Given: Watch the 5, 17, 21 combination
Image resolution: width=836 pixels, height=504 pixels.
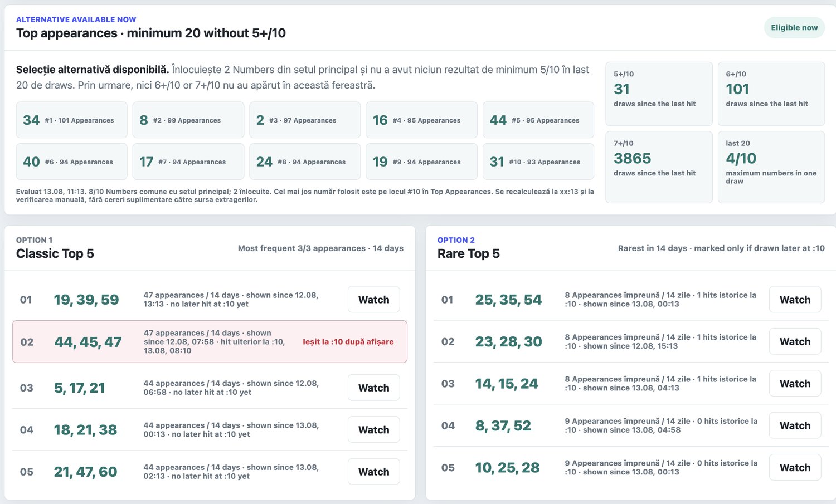Looking at the screenshot, I should point(374,388).
